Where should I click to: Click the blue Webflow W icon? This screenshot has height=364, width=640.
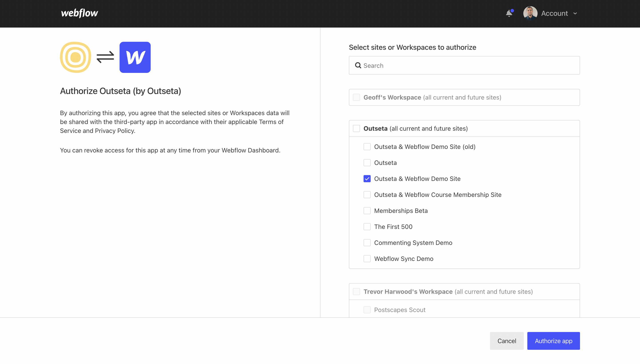click(x=135, y=57)
